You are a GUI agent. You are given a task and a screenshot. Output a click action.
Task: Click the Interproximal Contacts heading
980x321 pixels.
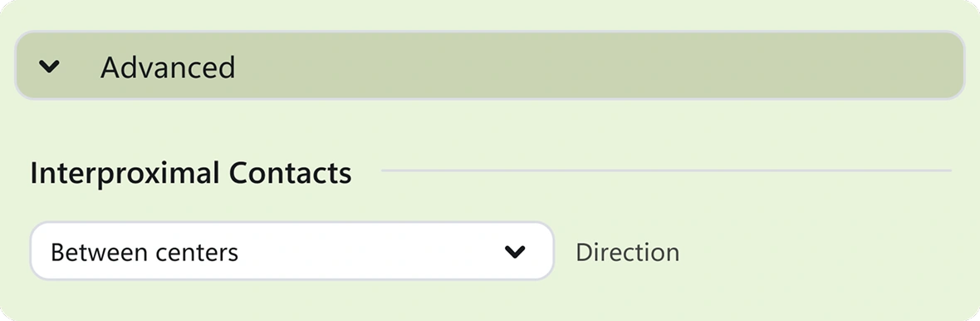(191, 173)
